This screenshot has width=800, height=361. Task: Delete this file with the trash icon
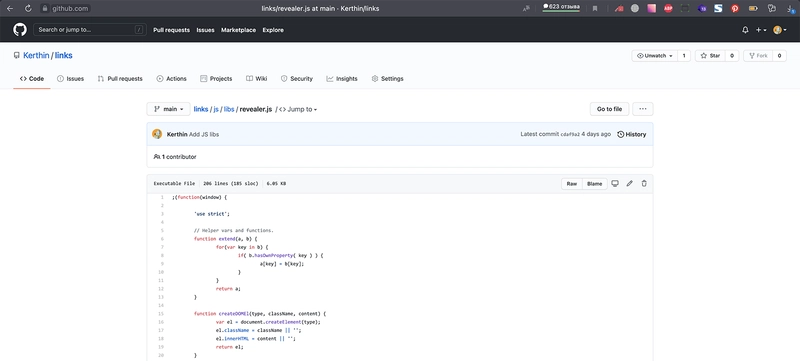click(644, 184)
